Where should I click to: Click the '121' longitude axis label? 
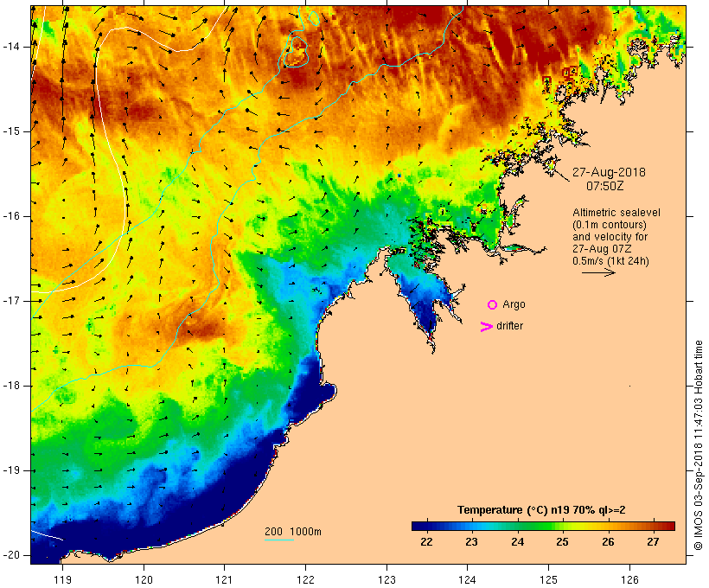click(x=224, y=579)
